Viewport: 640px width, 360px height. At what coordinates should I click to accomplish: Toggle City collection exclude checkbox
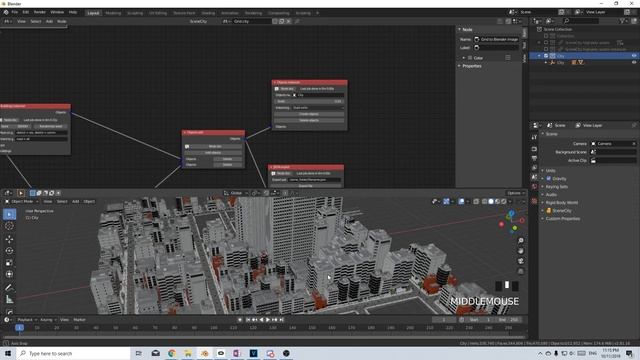pyautogui.click(x=546, y=56)
